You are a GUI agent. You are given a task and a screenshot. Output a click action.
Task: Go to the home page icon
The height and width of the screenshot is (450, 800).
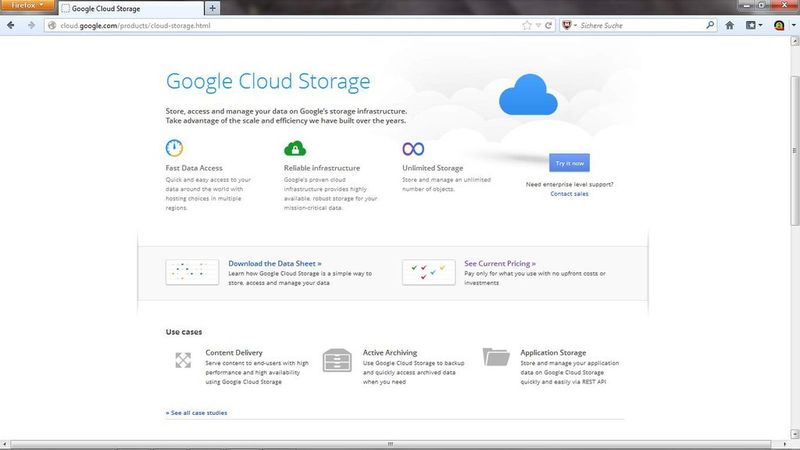pos(730,25)
